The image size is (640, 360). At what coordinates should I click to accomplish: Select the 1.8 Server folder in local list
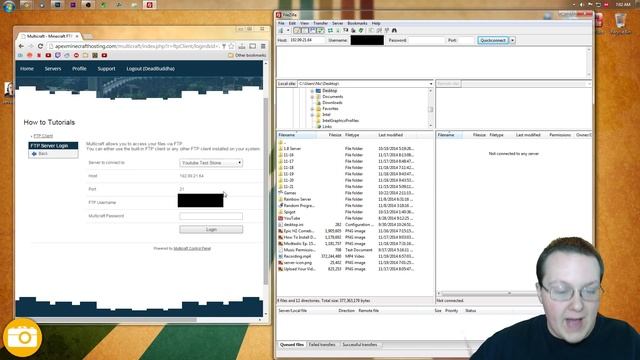[x=292, y=149]
